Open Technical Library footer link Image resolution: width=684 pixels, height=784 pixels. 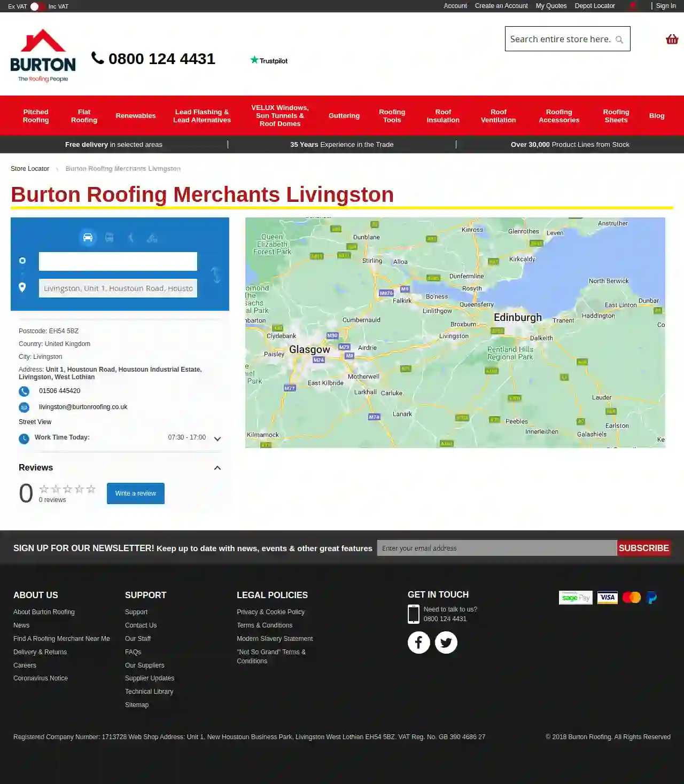[149, 692]
